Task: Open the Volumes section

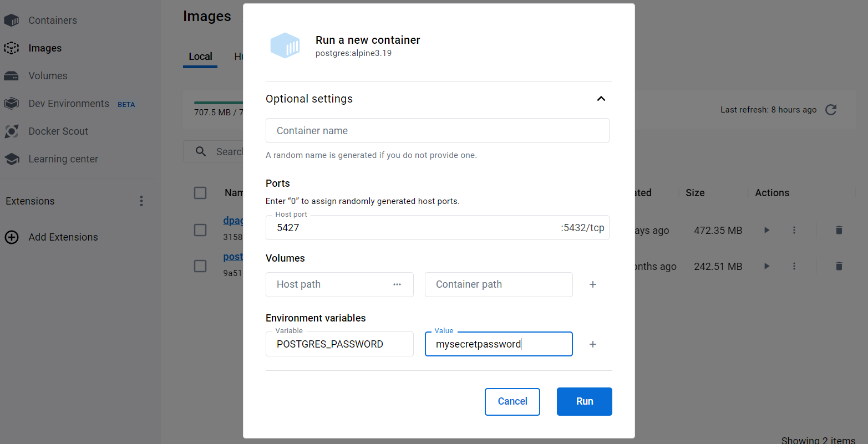Action: (48, 76)
